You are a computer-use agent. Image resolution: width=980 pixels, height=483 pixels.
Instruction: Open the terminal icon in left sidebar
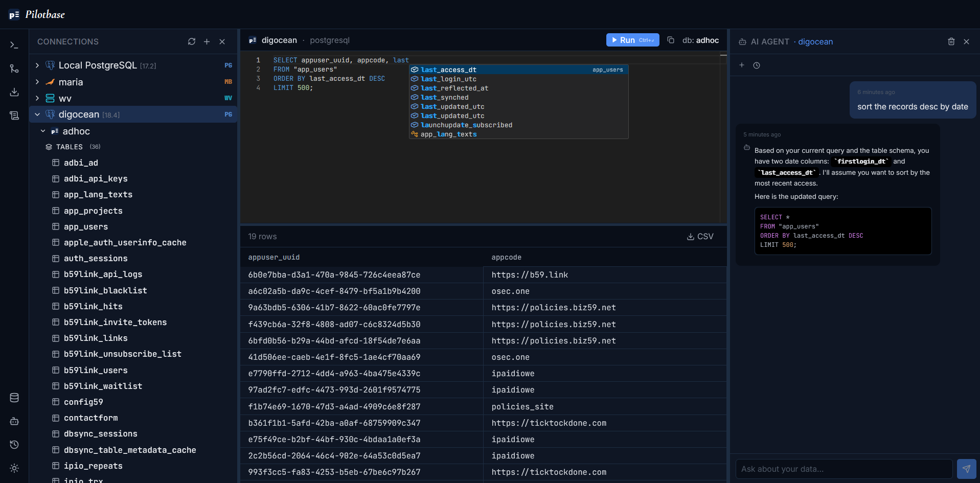point(14,45)
